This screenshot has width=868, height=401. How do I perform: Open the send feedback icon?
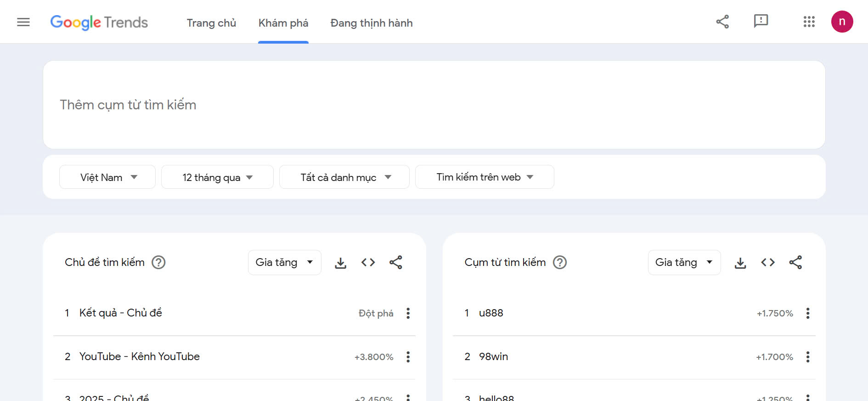761,22
